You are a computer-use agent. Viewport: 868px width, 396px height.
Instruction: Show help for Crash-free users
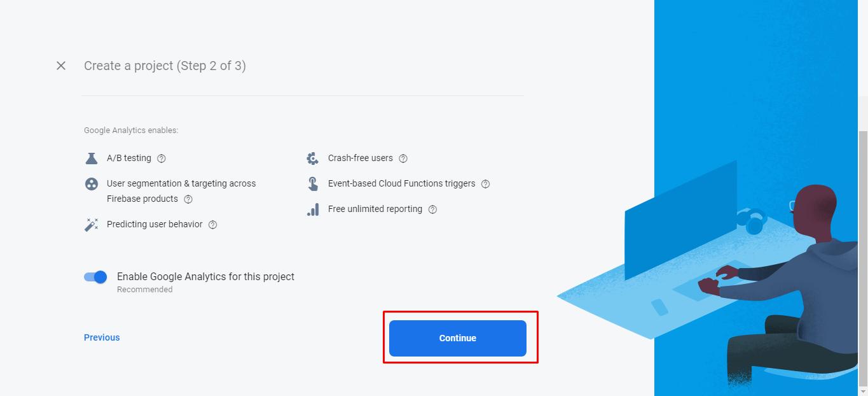(x=403, y=159)
